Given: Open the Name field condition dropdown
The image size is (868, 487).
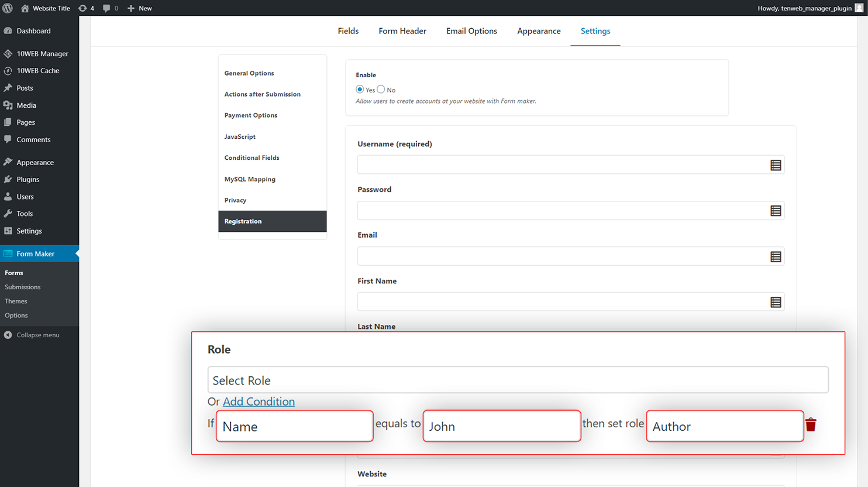Looking at the screenshot, I should click(x=294, y=427).
